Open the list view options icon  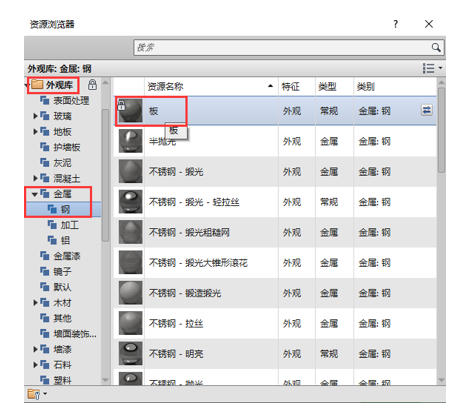pyautogui.click(x=432, y=68)
